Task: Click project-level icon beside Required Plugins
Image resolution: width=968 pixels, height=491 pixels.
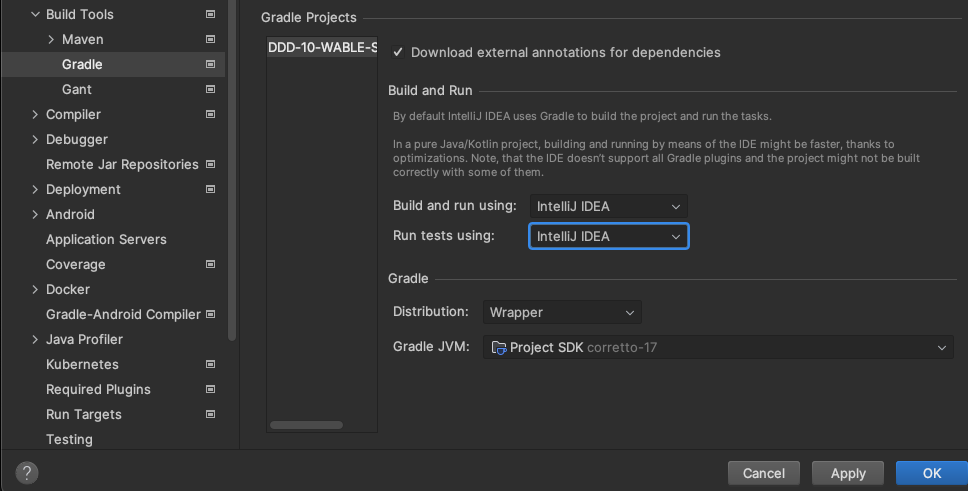Action: point(211,389)
